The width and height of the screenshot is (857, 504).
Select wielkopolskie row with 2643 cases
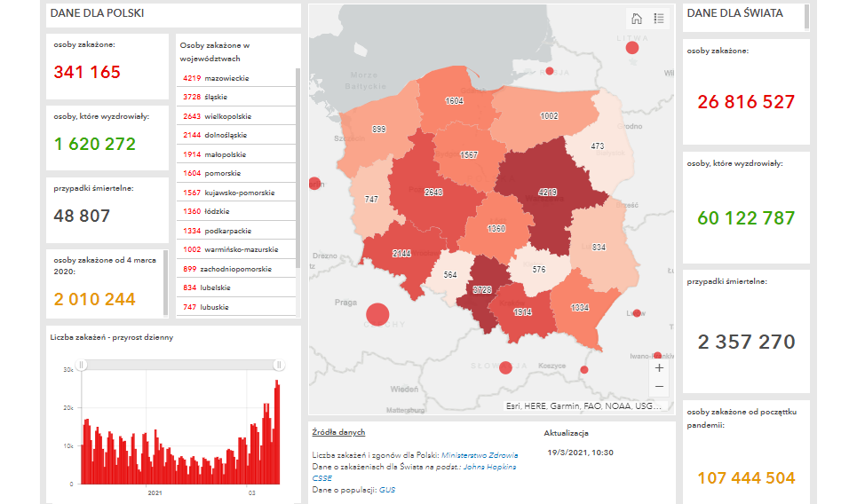(236, 116)
